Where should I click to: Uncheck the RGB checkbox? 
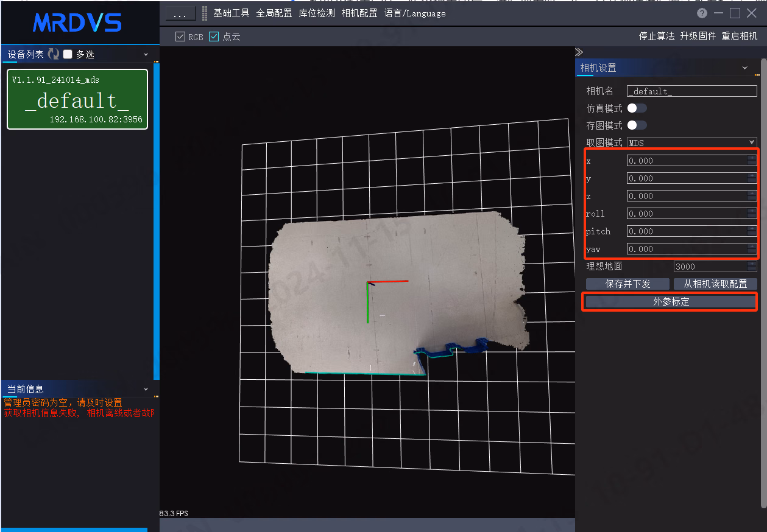(x=180, y=37)
